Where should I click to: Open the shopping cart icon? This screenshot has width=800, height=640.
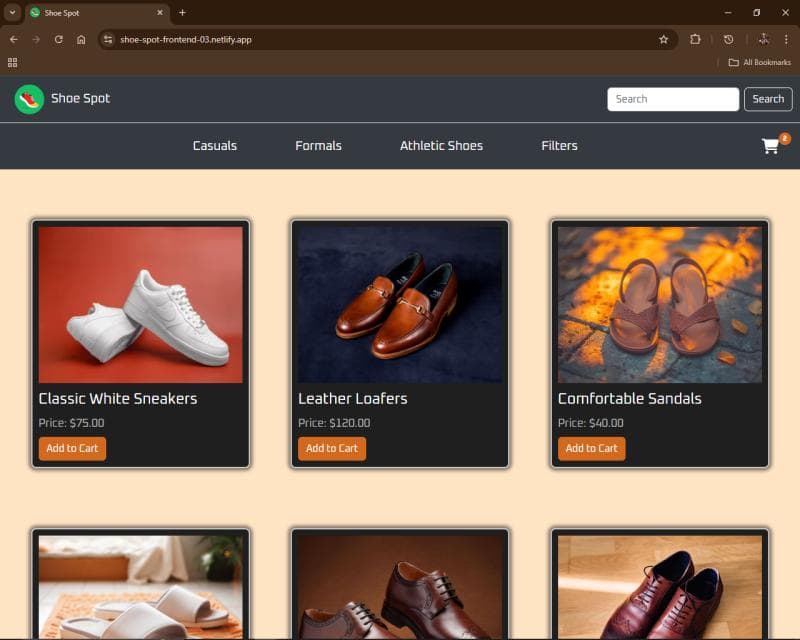770,146
